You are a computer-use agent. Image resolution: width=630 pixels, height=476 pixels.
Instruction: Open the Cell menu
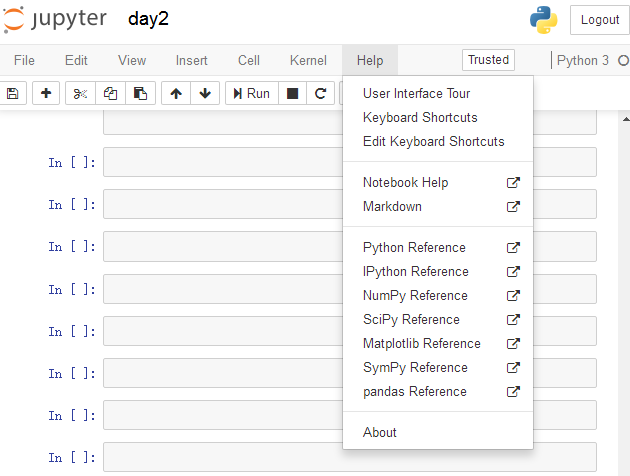point(249,60)
